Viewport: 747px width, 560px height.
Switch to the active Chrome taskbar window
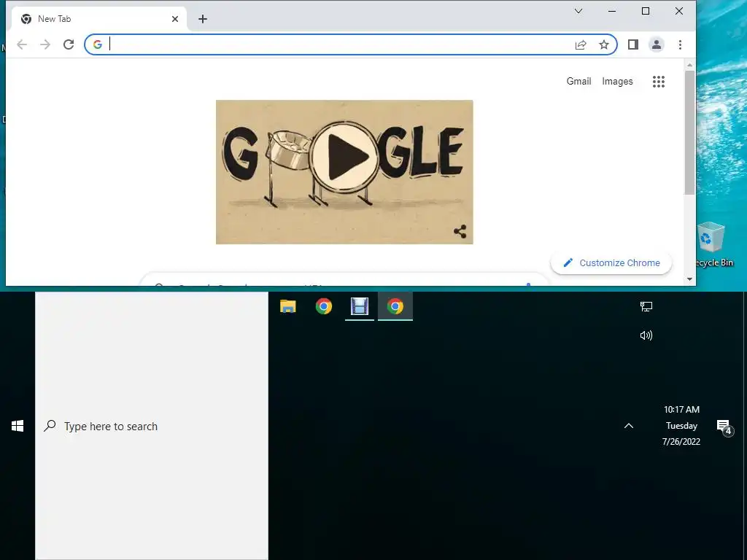pos(395,306)
